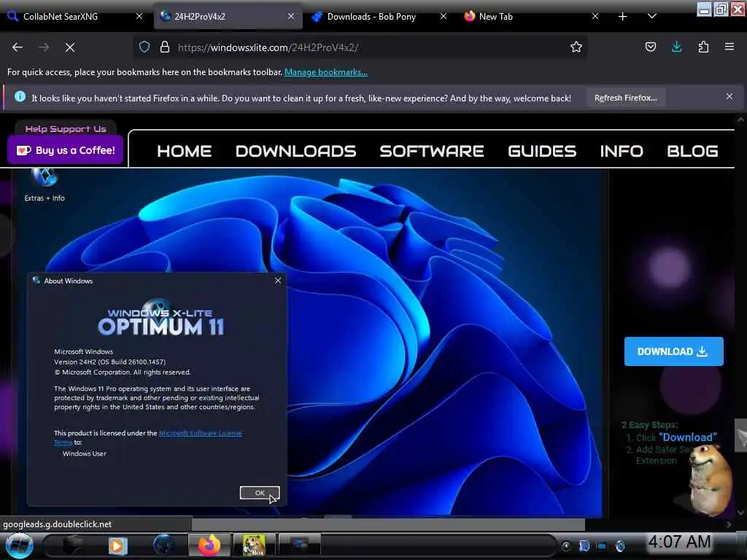Open the GUIDES menu item

[542, 151]
